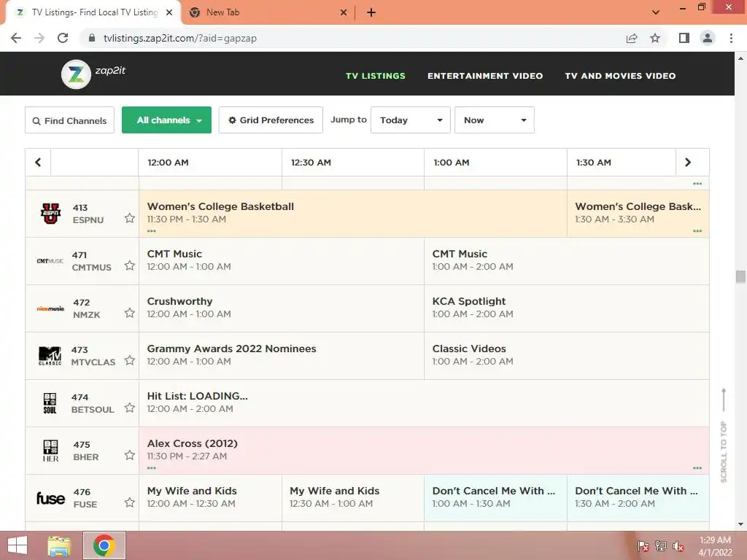This screenshot has height=560, width=747.
Task: Click the Action Center flag tray icon
Action: (643, 546)
